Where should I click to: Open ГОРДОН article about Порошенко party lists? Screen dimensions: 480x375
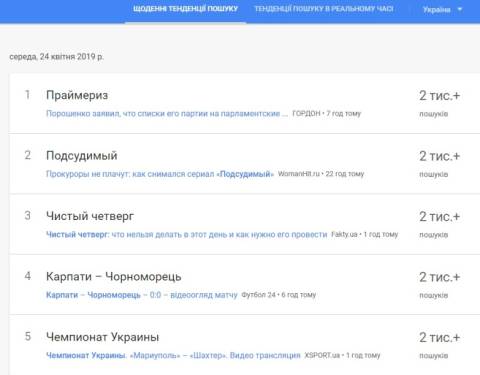tap(167, 114)
